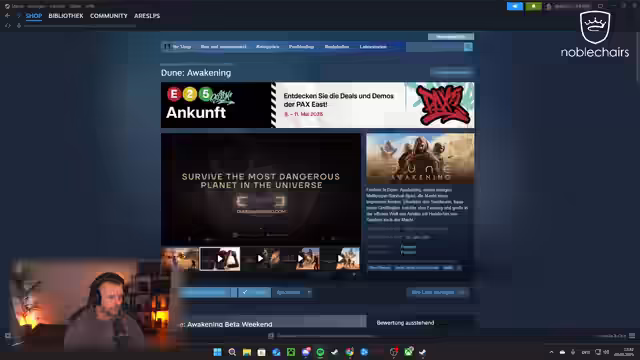Seek on the trailer progress bar

pyautogui.click(x=261, y=235)
